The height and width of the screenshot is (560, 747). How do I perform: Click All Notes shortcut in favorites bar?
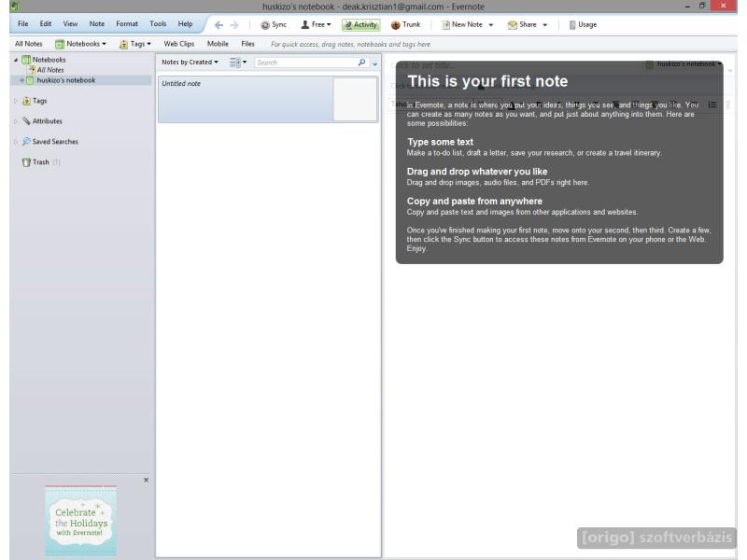click(29, 44)
